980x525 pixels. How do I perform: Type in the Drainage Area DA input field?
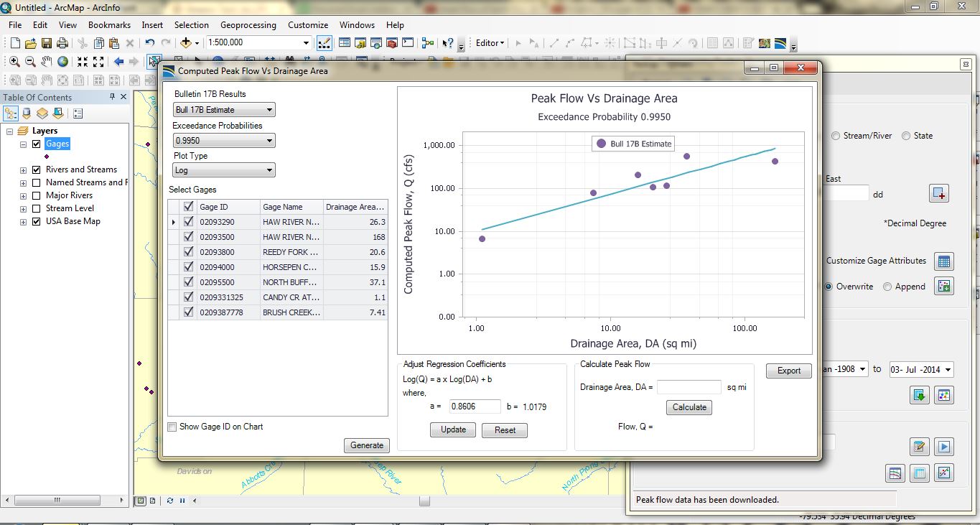point(688,386)
